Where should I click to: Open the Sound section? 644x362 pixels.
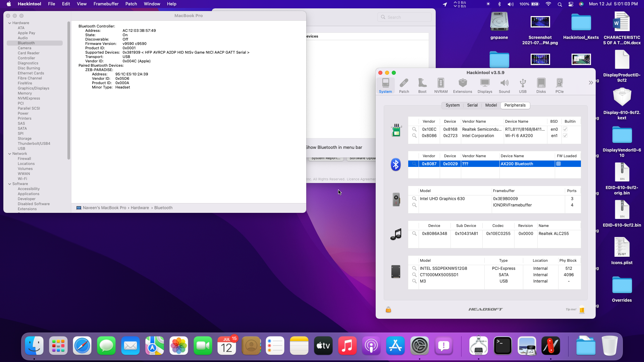(504, 85)
